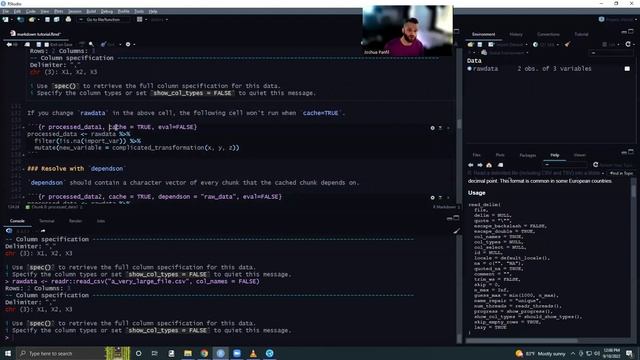Open the Tools menu
Image resolution: width=640 pixels, height=360 pixels.
pos(139,11)
